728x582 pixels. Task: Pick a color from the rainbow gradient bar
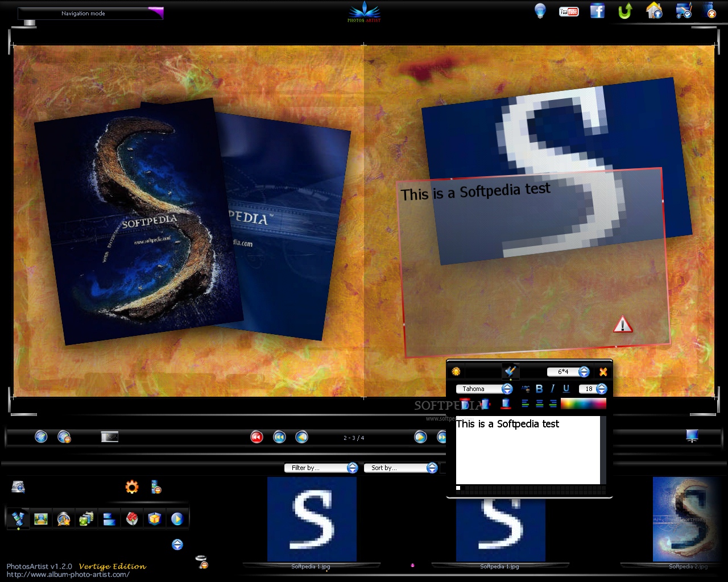coord(584,404)
